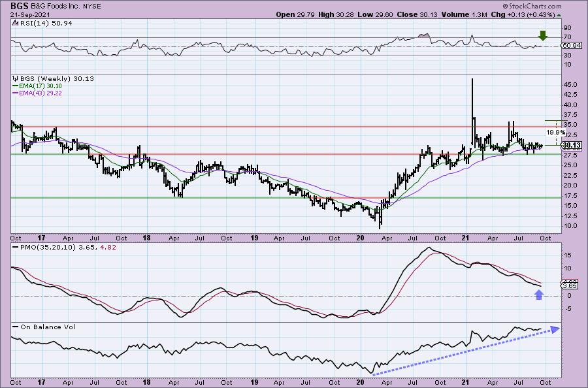Select the EMA(17) 30.10 legend text
Viewport: 588px width, 388px height.
click(40, 86)
